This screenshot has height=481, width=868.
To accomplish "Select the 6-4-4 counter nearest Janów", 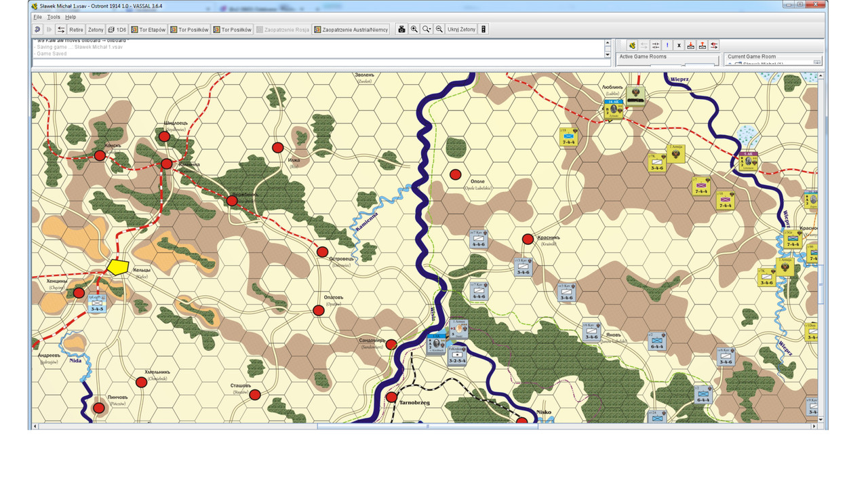I will click(656, 341).
